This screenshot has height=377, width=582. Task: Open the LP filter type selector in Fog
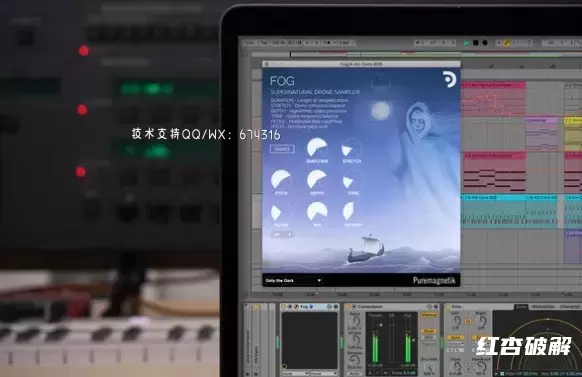[x=282, y=235]
